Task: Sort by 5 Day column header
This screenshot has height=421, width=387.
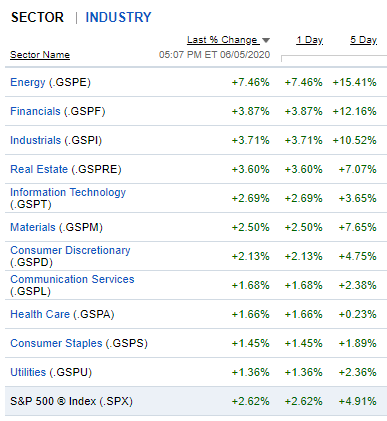Action: [x=363, y=40]
